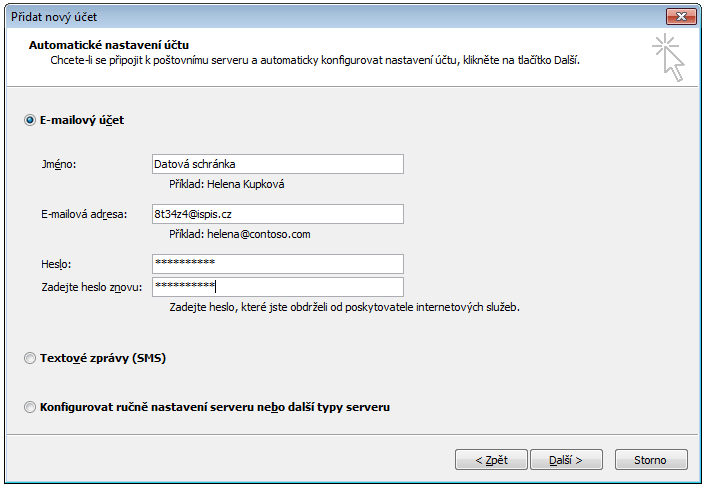
Task: Click into the E-mailová adresa input field
Action: [277, 214]
